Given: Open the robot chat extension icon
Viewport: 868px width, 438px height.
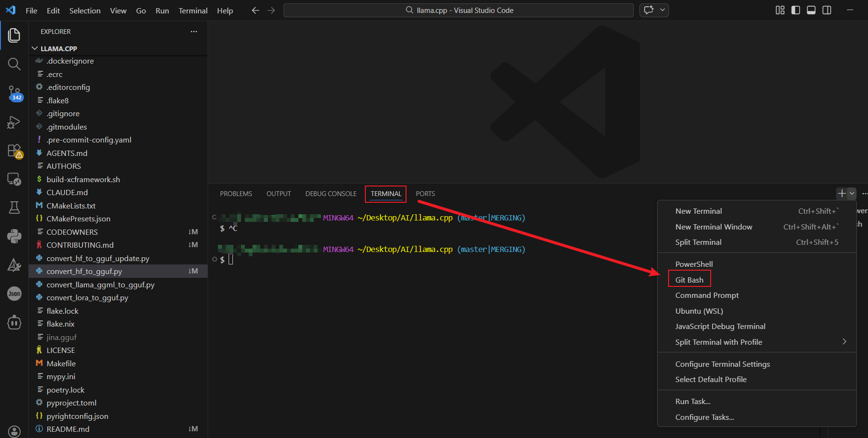Looking at the screenshot, I should (14, 322).
